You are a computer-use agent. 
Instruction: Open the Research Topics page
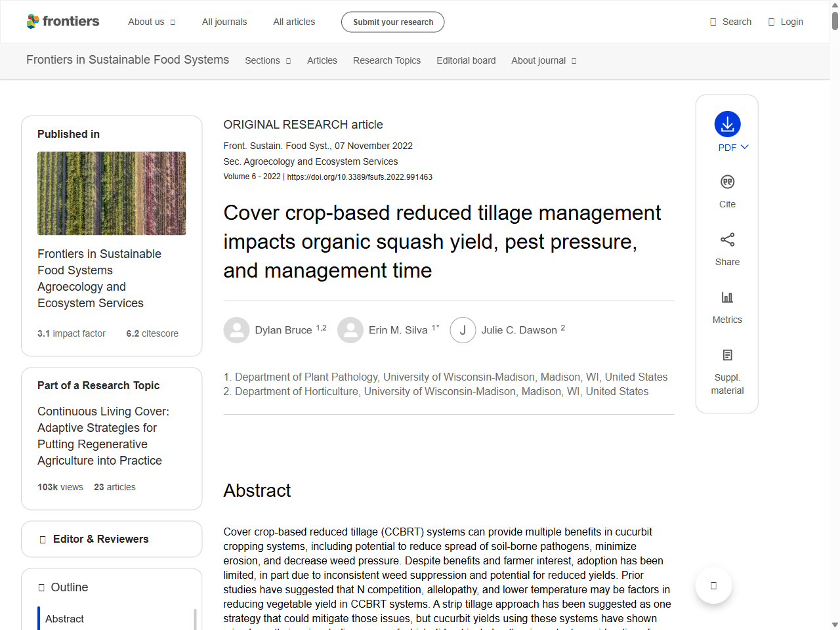[387, 60]
